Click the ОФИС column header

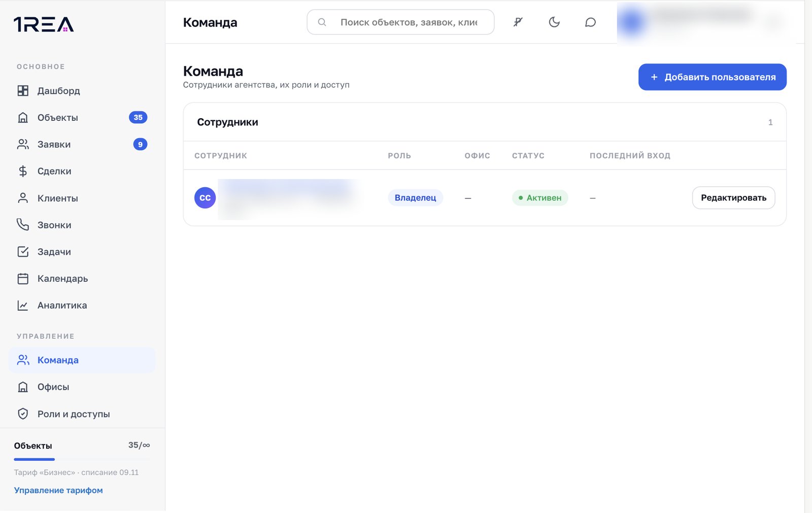(x=478, y=156)
